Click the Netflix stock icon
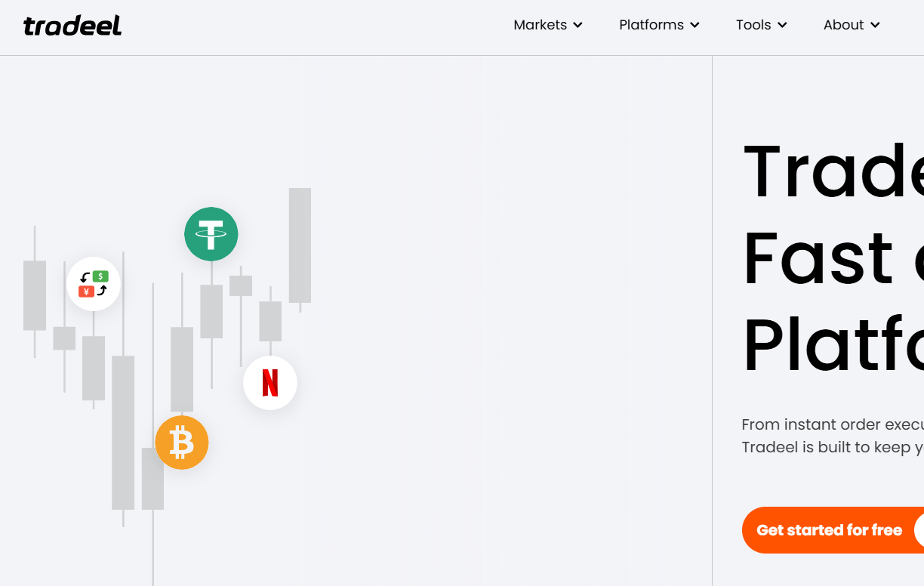Screen dimensions: 924x586 (270, 383)
